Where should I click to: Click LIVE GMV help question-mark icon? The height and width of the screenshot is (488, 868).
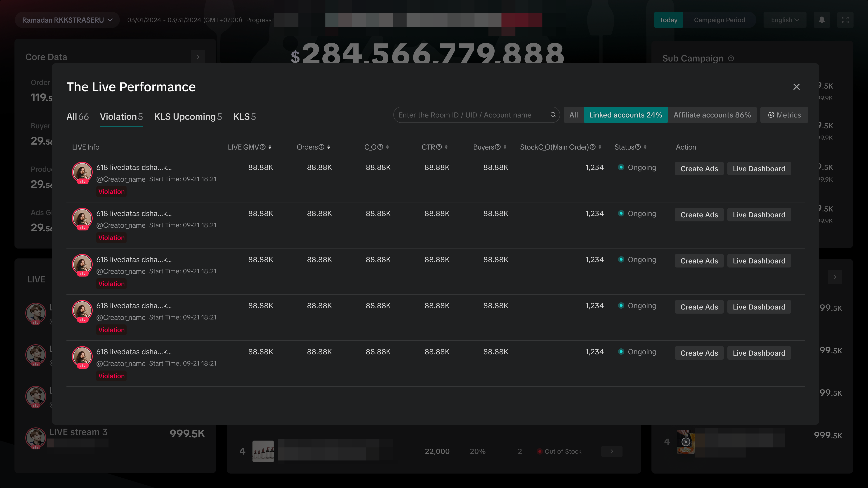click(263, 147)
